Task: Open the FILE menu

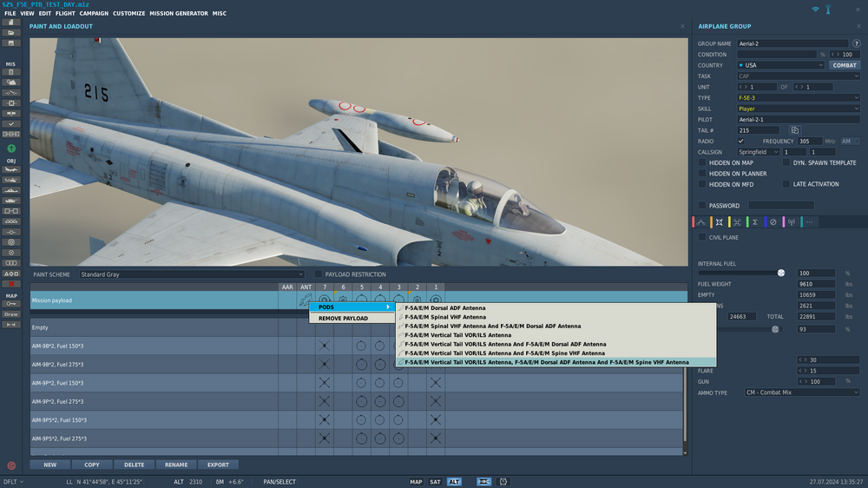Action: 10,13
